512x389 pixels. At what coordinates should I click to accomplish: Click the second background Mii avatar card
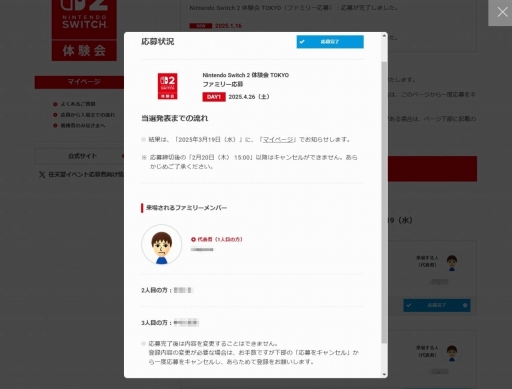click(452, 352)
